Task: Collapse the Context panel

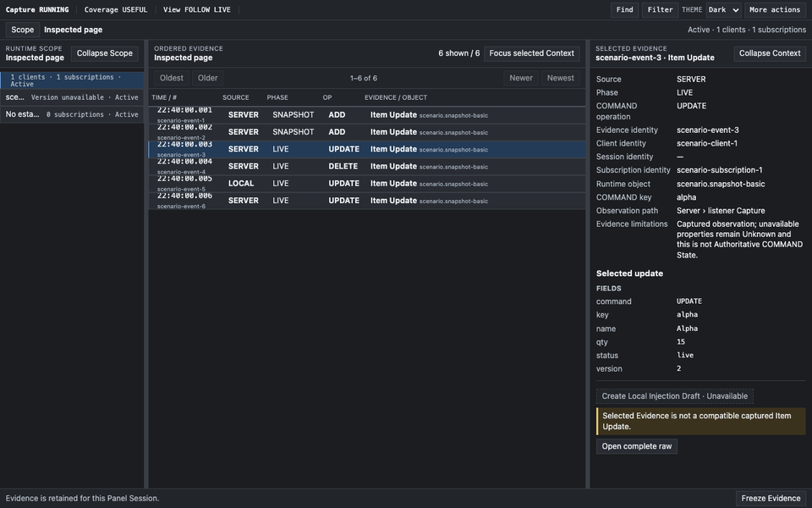Action: pos(770,52)
